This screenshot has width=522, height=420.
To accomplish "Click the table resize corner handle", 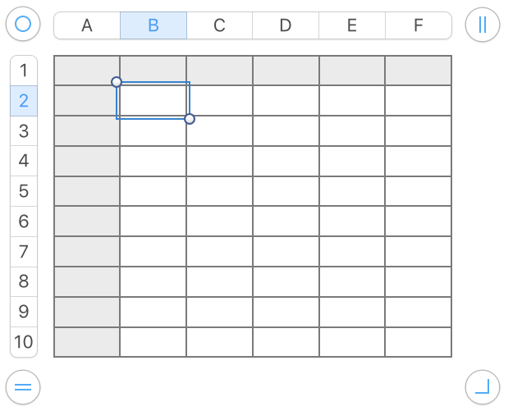I will tap(482, 387).
